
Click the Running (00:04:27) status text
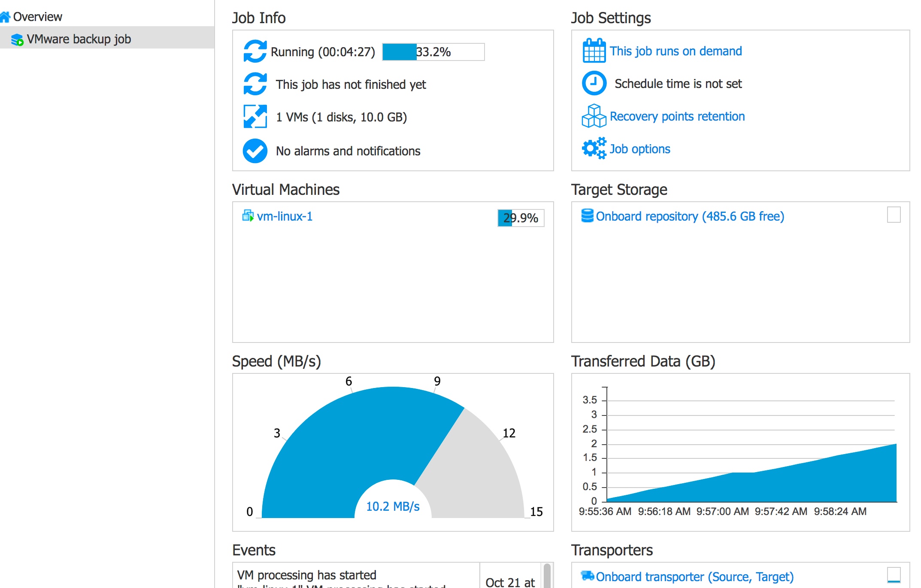pos(323,52)
